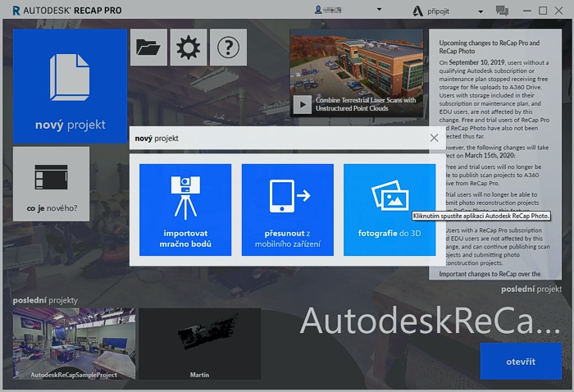Click the nový projekt tile
The height and width of the screenshot is (392, 574).
click(71, 86)
